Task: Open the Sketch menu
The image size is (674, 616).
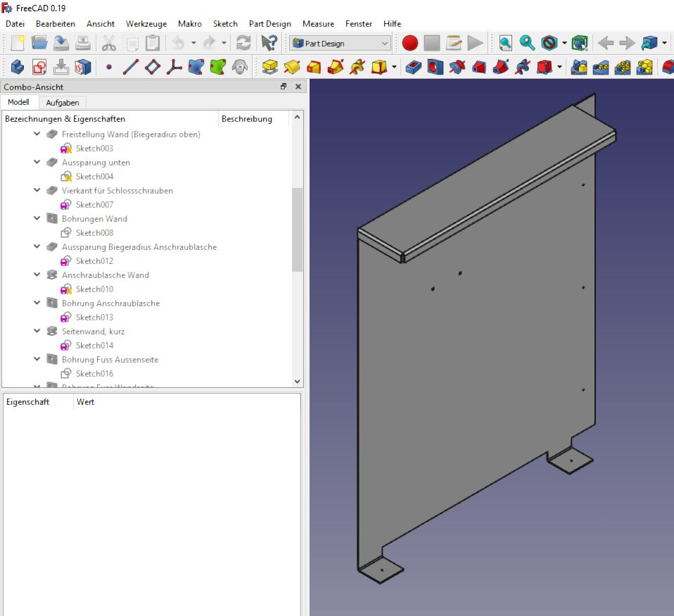Action: (x=225, y=24)
